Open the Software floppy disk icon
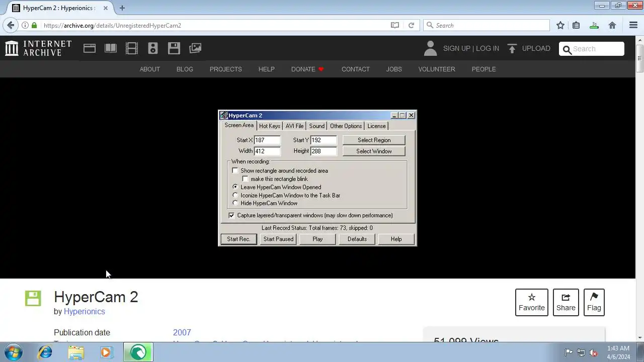This screenshot has width=644, height=362. (174, 48)
